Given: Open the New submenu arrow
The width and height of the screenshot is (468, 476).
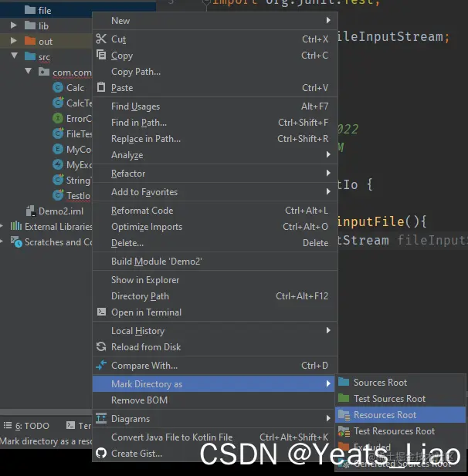Looking at the screenshot, I should (x=328, y=20).
